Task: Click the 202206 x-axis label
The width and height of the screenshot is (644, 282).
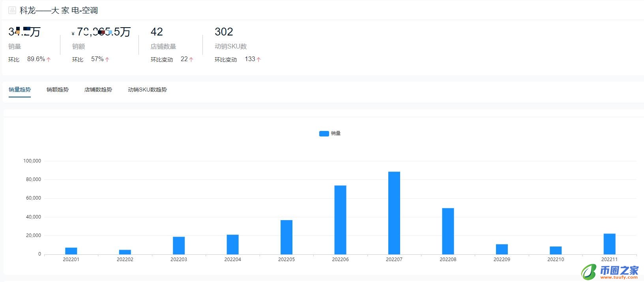Action: (340, 260)
